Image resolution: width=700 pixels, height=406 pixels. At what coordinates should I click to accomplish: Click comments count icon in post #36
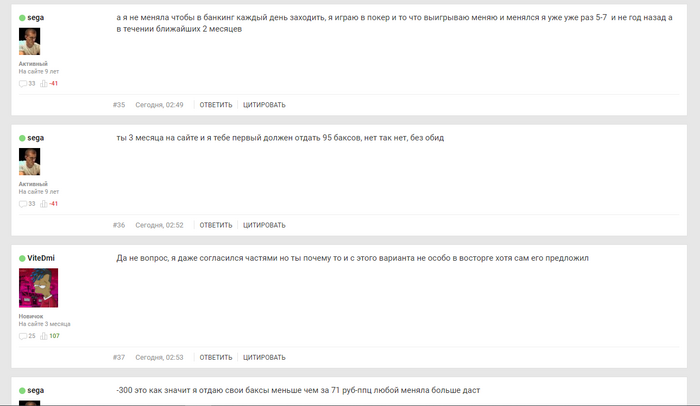pos(23,204)
